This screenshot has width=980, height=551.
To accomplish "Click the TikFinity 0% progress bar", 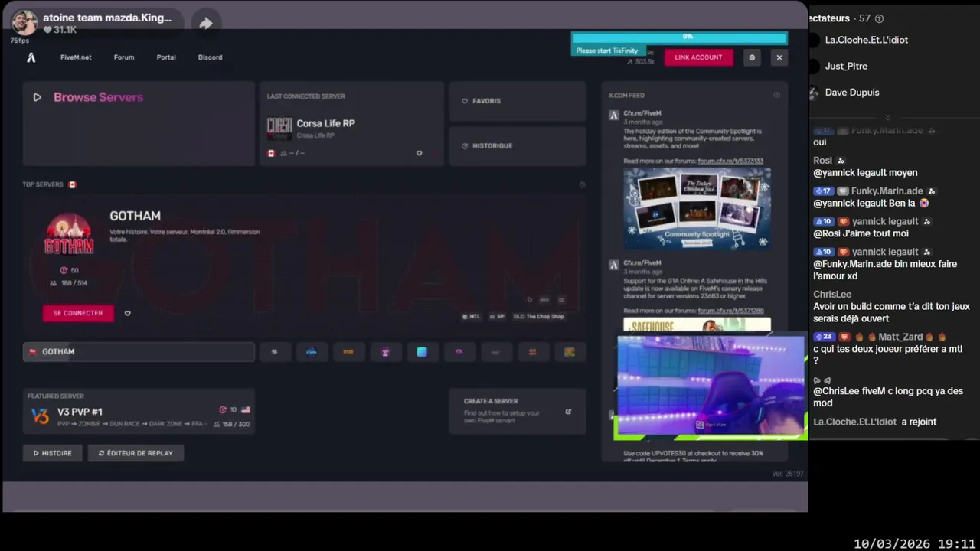I will (x=679, y=37).
